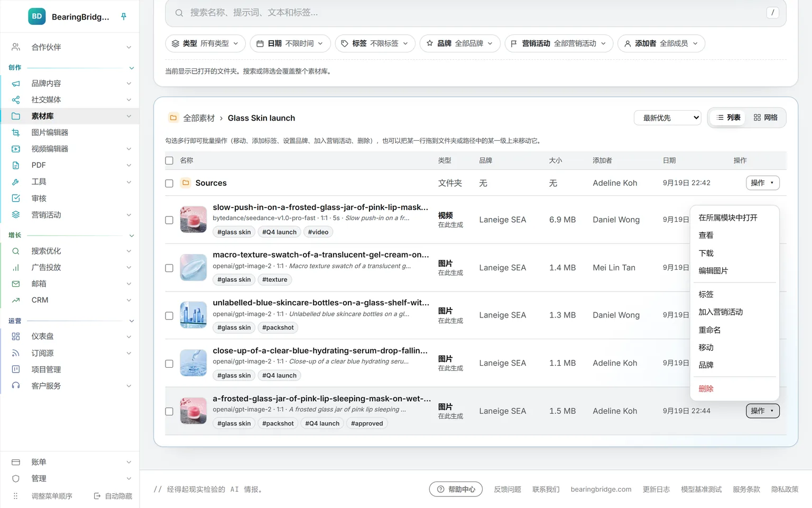This screenshot has width=812, height=508.
Task: Click the 帮助中心 button in footer
Action: pos(456,489)
